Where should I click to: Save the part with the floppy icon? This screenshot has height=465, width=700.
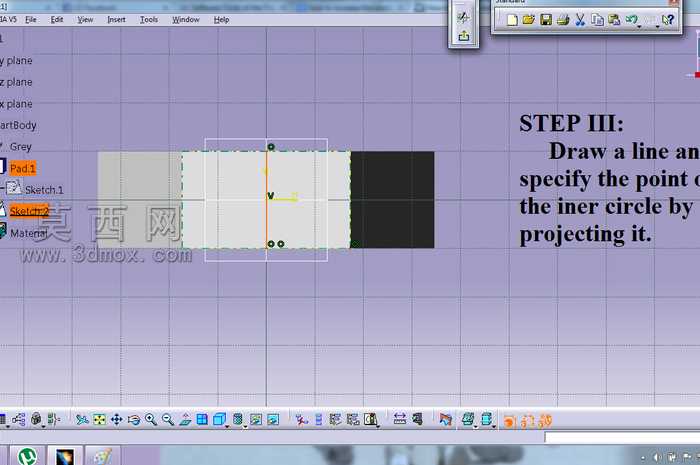pos(546,20)
